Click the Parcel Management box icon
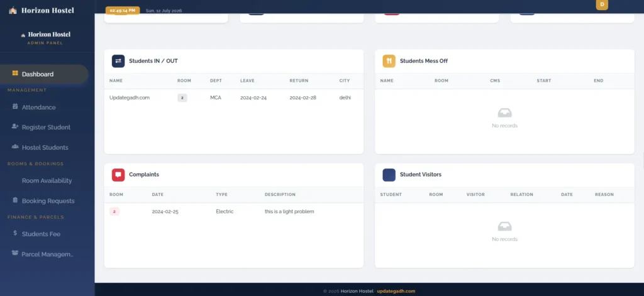This screenshot has height=296, width=644. pos(15,253)
